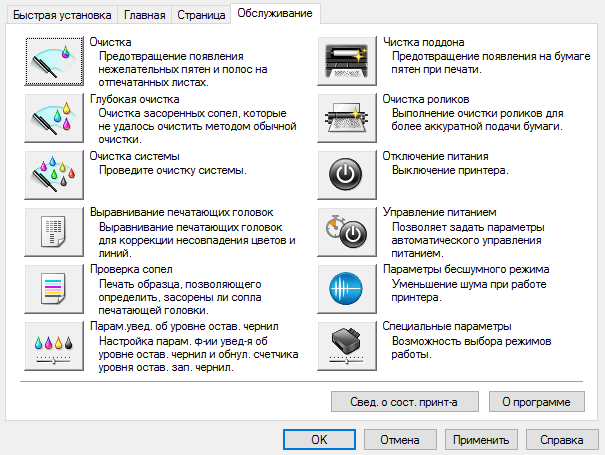Screen dimensions: 605x455
Task: Click the Отключение питания power off icon
Action: tap(347, 175)
